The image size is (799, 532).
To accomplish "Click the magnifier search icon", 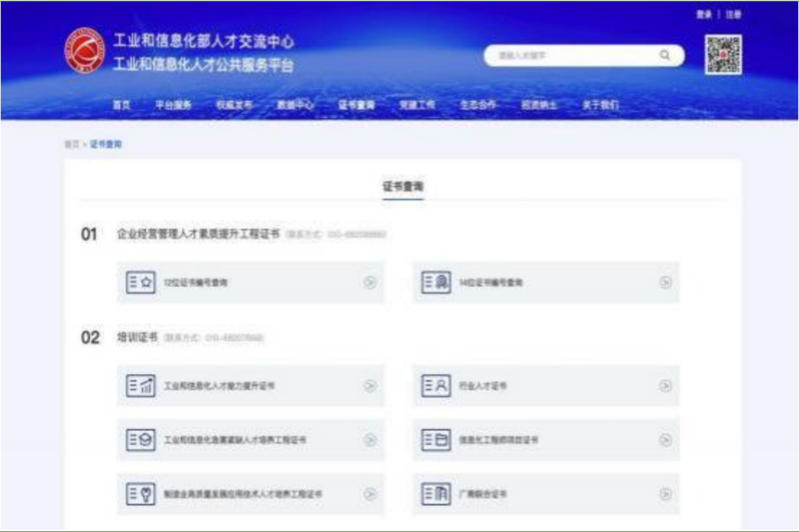I will 665,55.
